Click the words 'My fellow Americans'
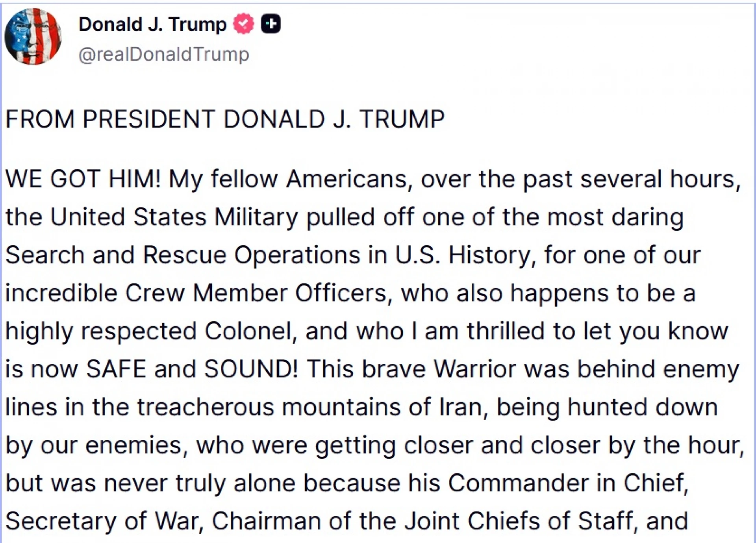Image resolution: width=756 pixels, height=543 pixels. [288, 179]
